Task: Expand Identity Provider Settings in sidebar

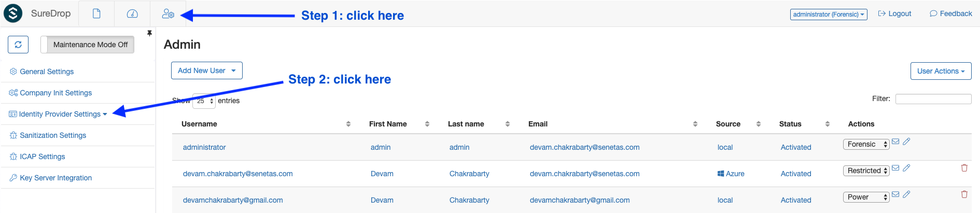Action: [x=58, y=114]
